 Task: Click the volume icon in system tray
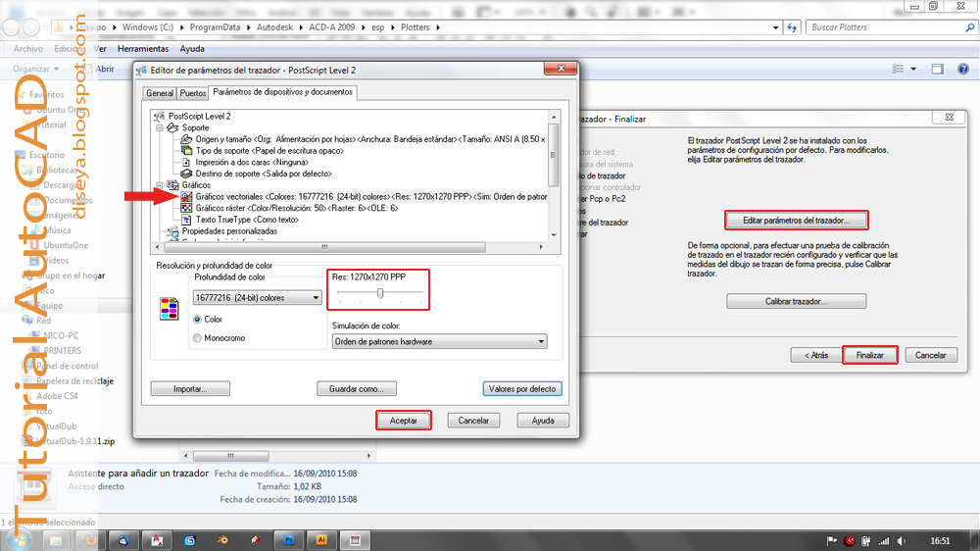902,541
